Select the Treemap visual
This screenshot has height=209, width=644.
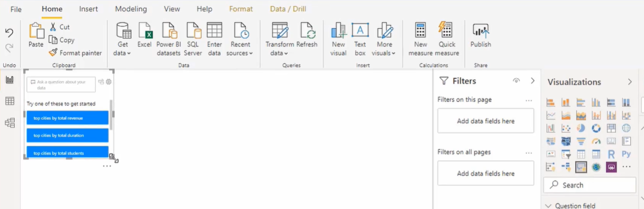[611, 128]
